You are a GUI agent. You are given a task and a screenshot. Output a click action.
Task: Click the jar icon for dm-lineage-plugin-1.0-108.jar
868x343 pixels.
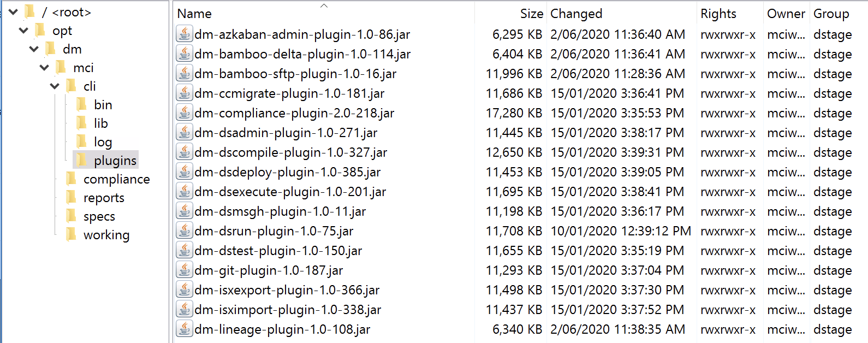[x=185, y=329]
